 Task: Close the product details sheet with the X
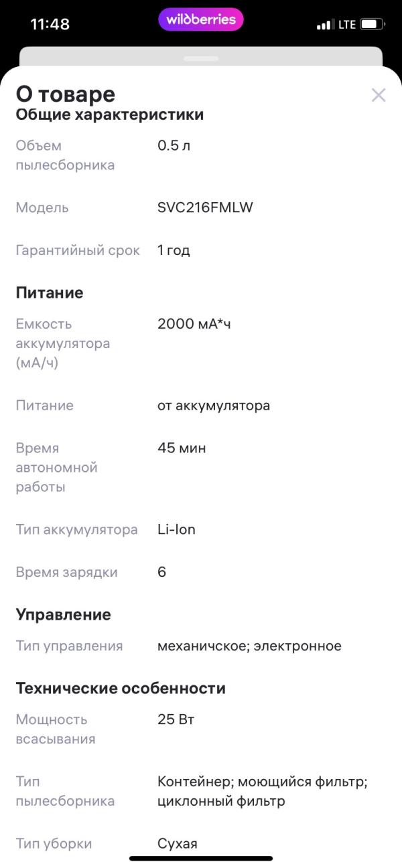click(x=379, y=94)
